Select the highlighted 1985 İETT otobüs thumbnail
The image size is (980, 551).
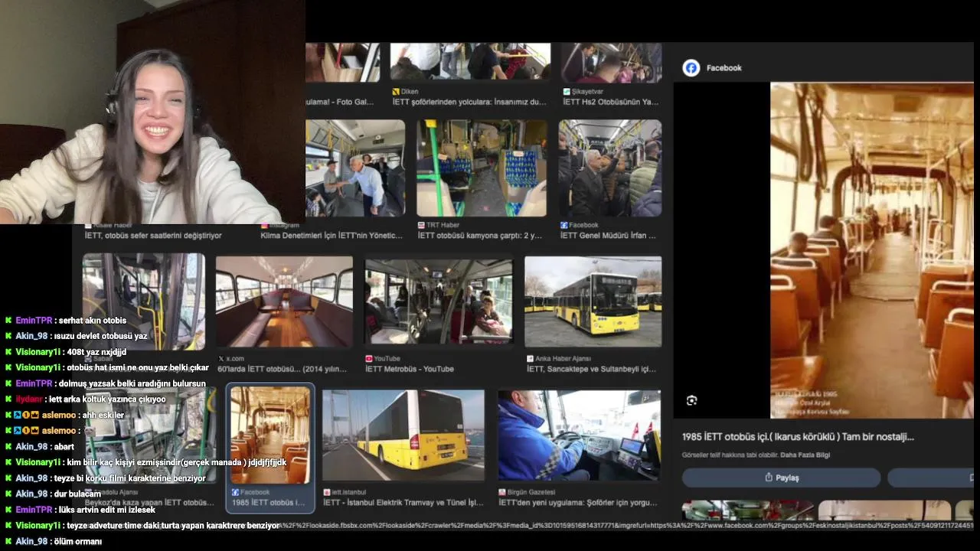(x=270, y=435)
